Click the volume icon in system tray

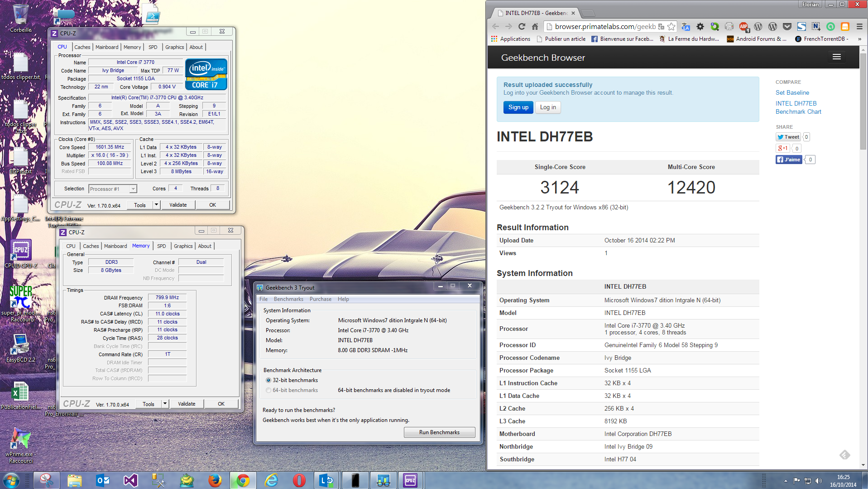pos(818,481)
